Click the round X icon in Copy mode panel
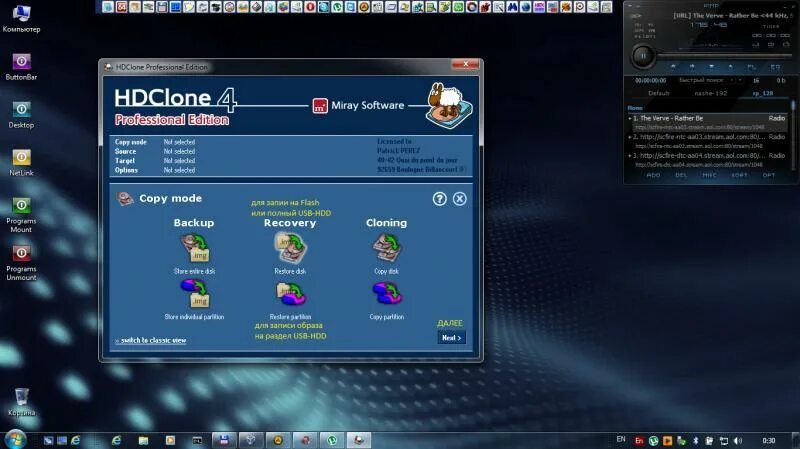Image resolution: width=800 pixels, height=449 pixels. click(x=460, y=199)
